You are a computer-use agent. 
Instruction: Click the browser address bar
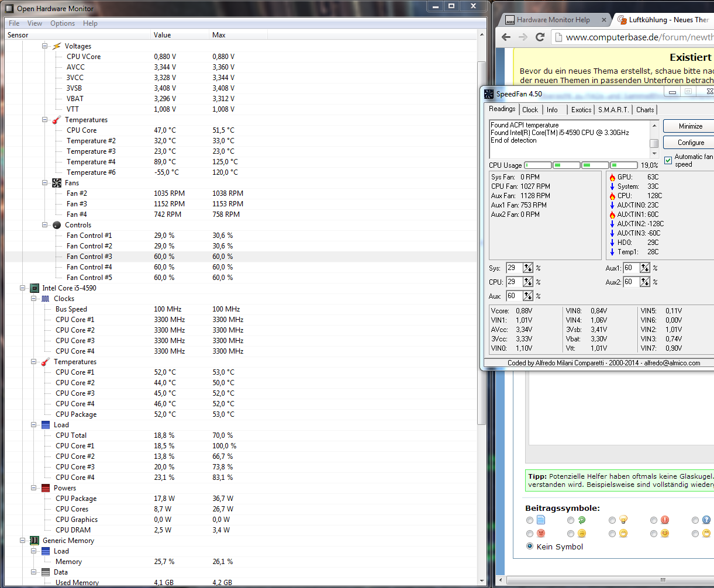click(x=633, y=37)
